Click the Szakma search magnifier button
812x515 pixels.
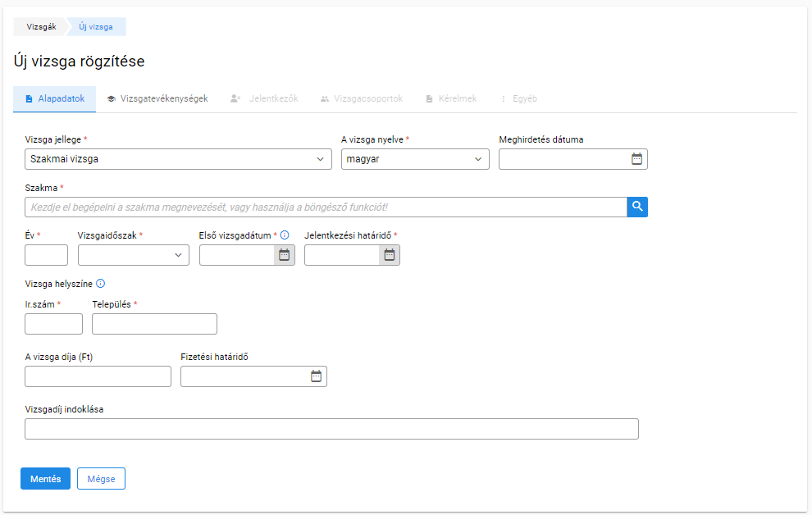click(x=637, y=207)
